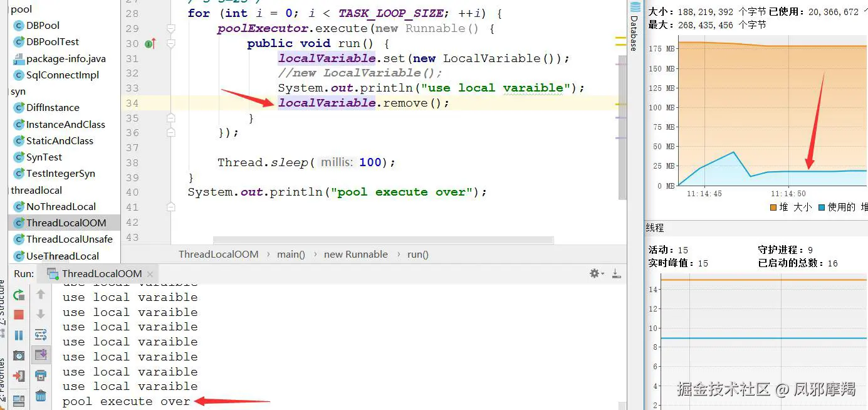Open DBPool class in project tree
Image resolution: width=868 pixels, height=410 pixels.
(x=43, y=26)
